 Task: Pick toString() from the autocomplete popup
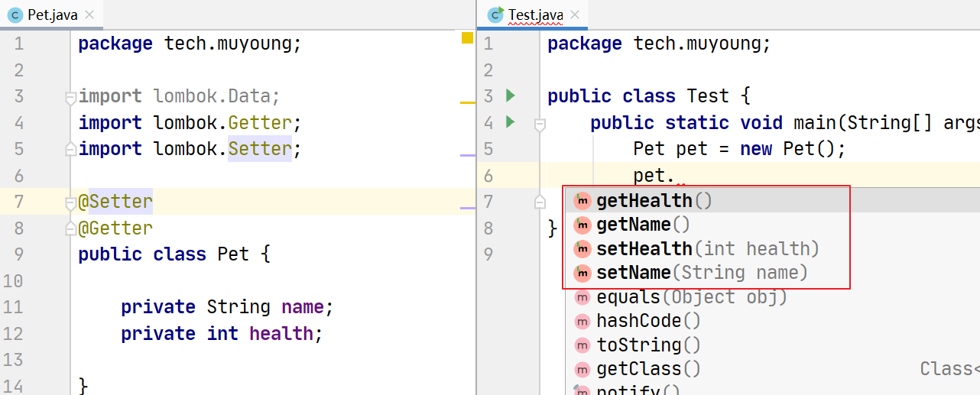click(x=648, y=345)
